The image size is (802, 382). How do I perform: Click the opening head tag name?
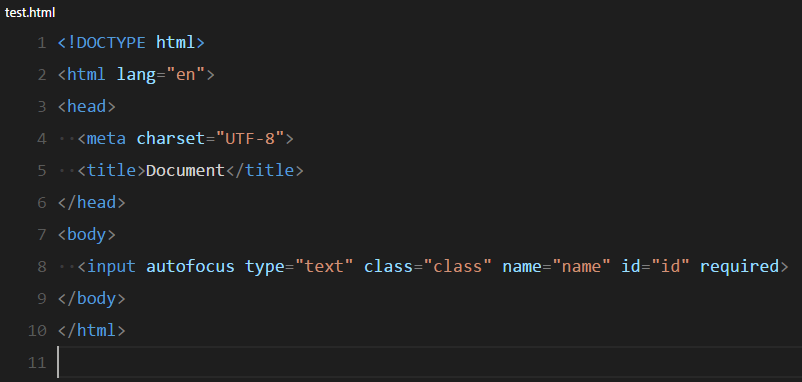click(x=87, y=107)
